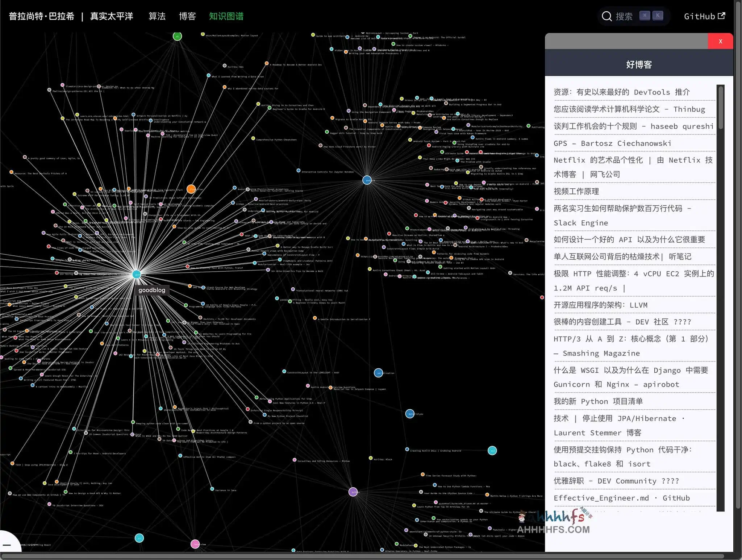Switch to the 博客 section

click(187, 17)
